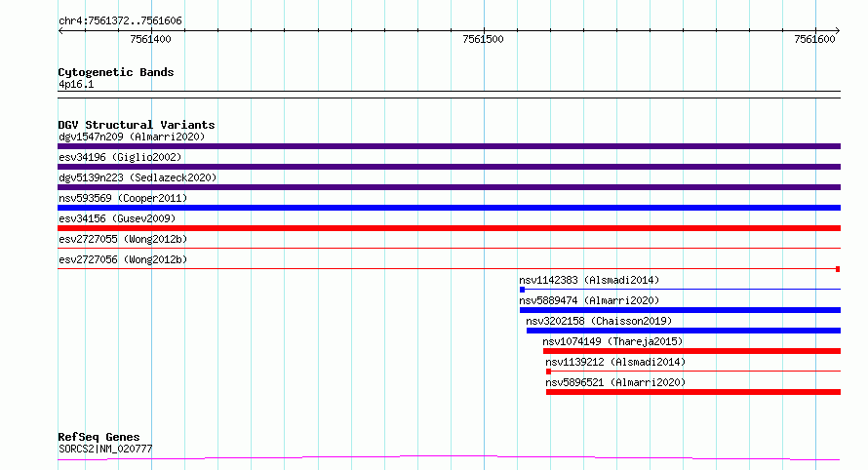Click the blue bar under nsv593569
Screen dimensions: 868x470
pyautogui.click(x=449, y=208)
